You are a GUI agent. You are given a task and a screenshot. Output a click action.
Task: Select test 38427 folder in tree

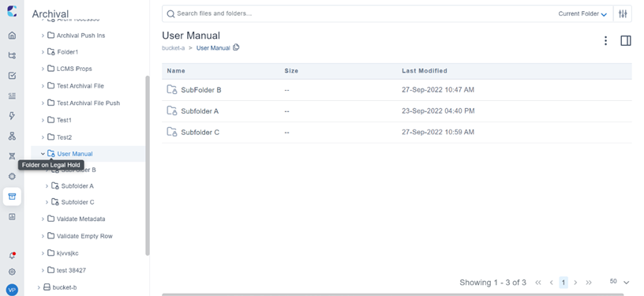pos(71,271)
